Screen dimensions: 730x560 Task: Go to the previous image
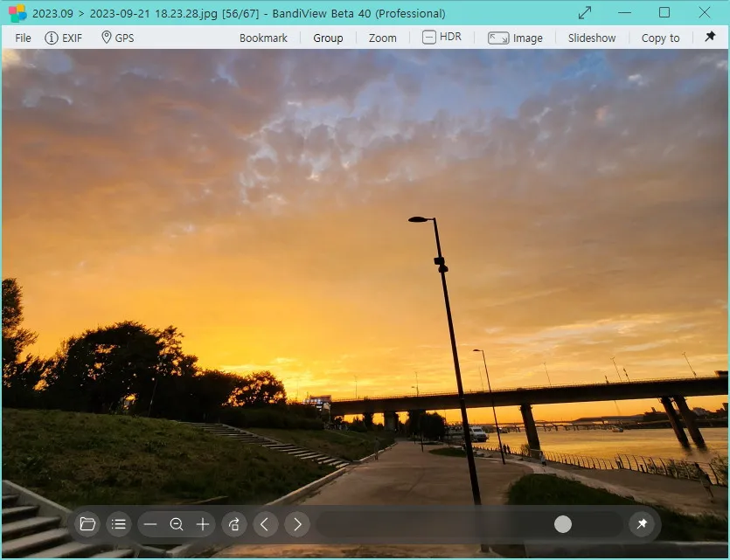266,524
